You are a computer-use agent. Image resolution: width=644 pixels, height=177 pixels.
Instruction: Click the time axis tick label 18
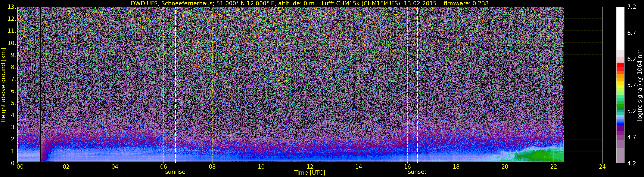456,167
